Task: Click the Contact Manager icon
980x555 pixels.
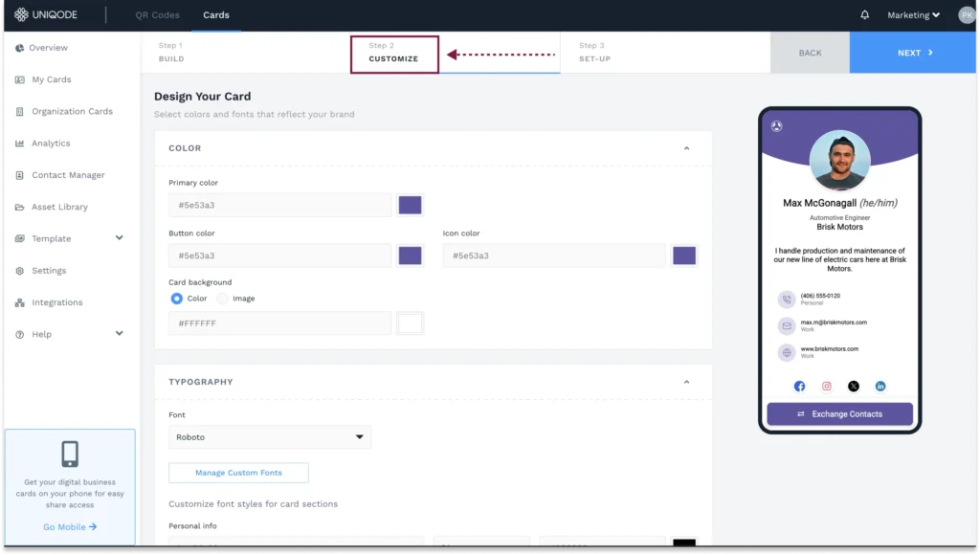Action: (19, 176)
